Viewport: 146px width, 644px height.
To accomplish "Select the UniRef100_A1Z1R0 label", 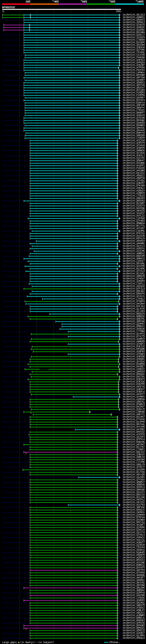I will pos(133,477).
